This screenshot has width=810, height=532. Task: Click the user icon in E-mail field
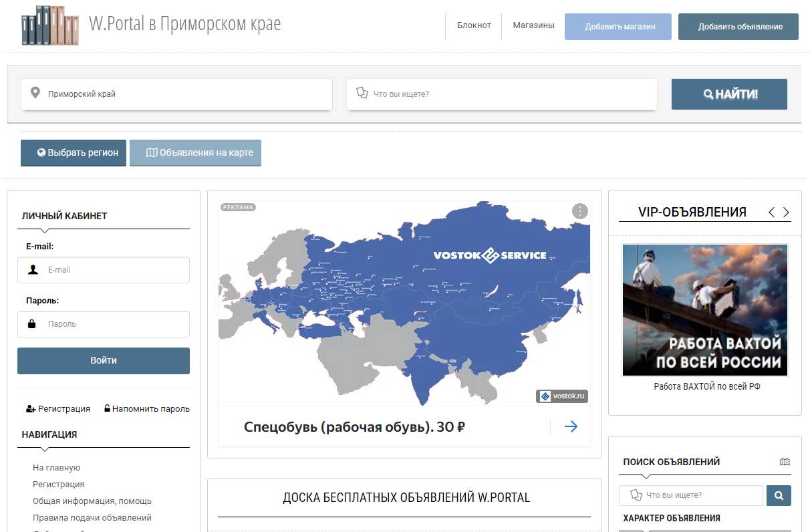[x=33, y=269]
